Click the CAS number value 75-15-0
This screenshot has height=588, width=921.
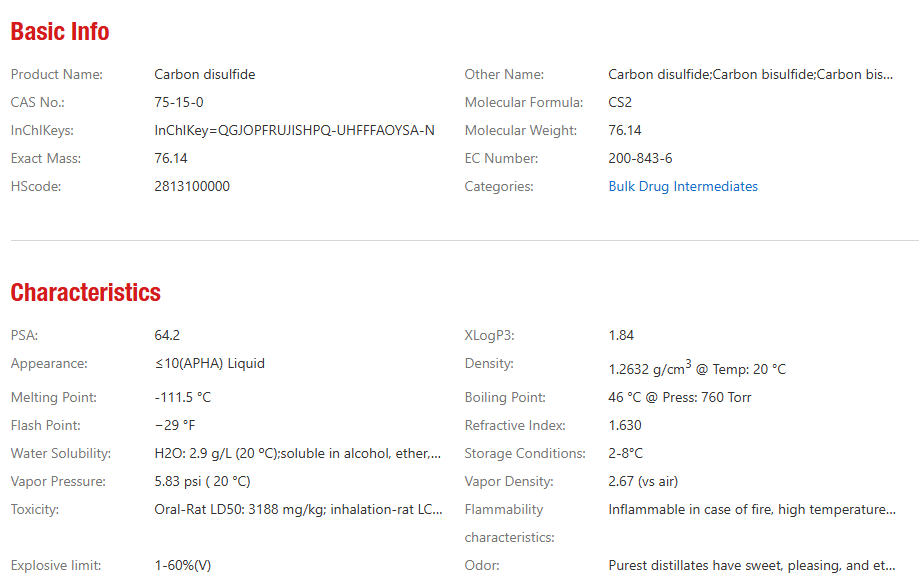click(x=179, y=103)
